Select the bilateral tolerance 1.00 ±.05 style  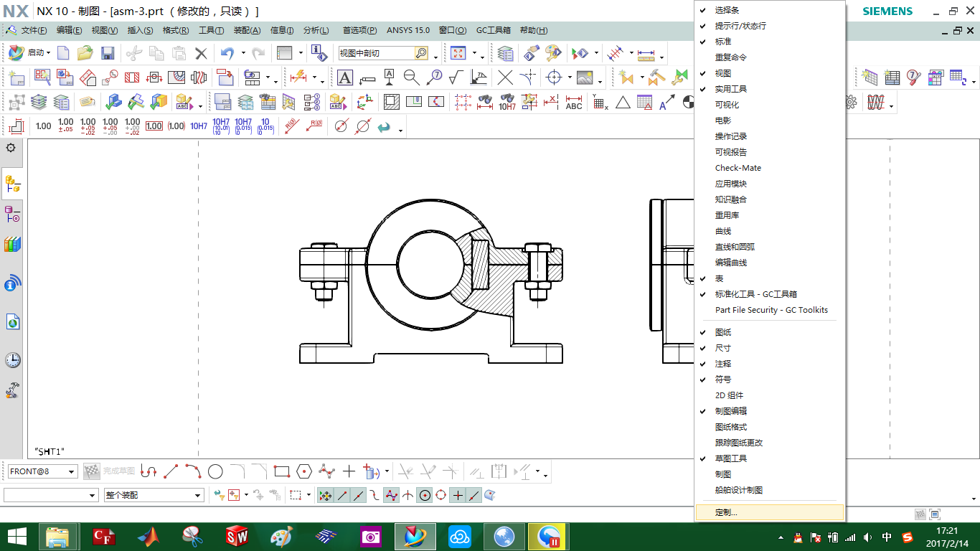pos(66,126)
